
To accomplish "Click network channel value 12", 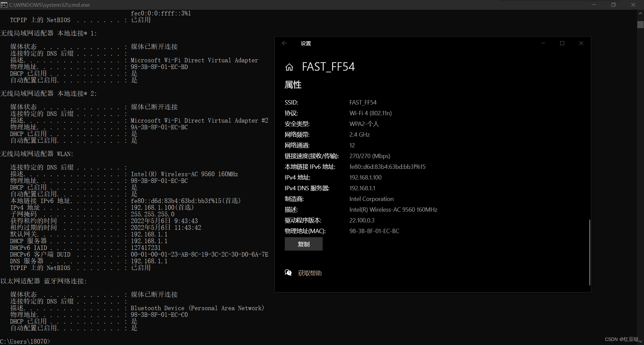I will click(x=352, y=145).
